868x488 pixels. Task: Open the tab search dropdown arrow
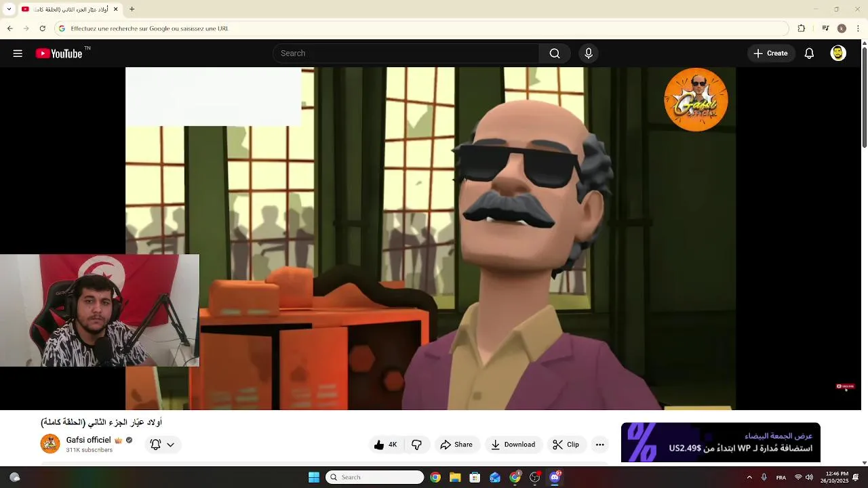(x=9, y=9)
